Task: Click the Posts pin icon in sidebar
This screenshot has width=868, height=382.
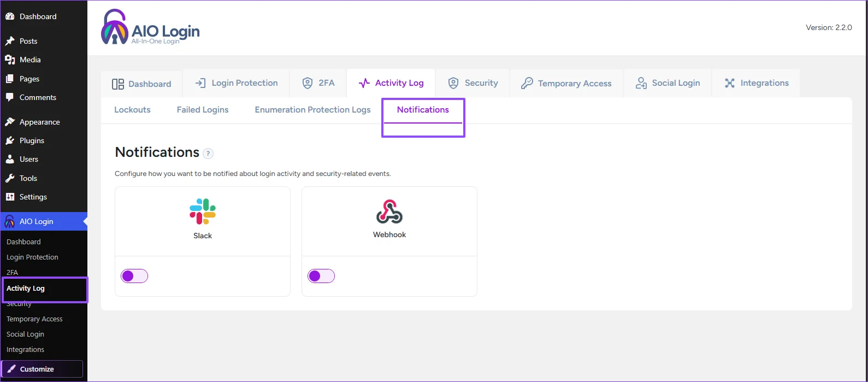Action: 10,41
